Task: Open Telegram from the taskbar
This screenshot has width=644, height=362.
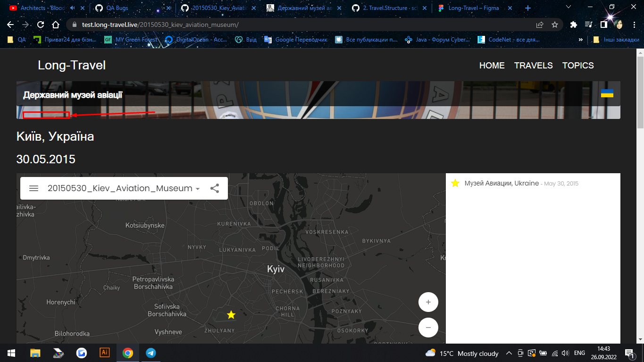Action: click(x=151, y=353)
